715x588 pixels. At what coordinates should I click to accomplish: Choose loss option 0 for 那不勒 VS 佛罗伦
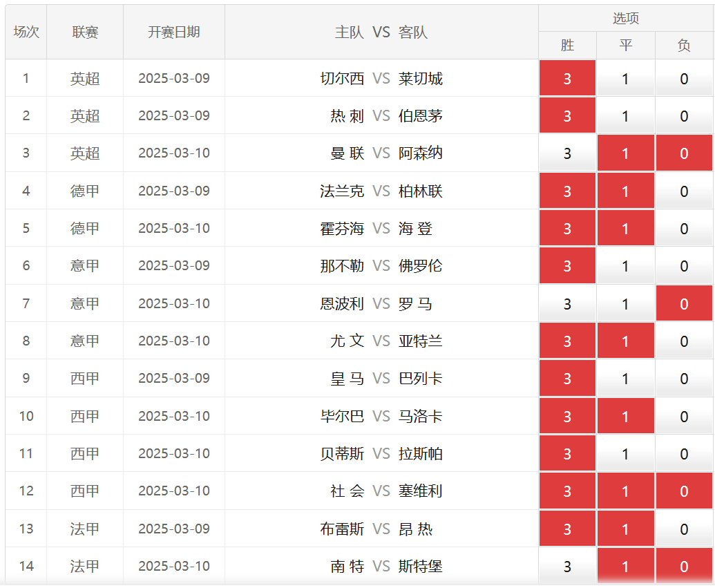click(x=684, y=265)
